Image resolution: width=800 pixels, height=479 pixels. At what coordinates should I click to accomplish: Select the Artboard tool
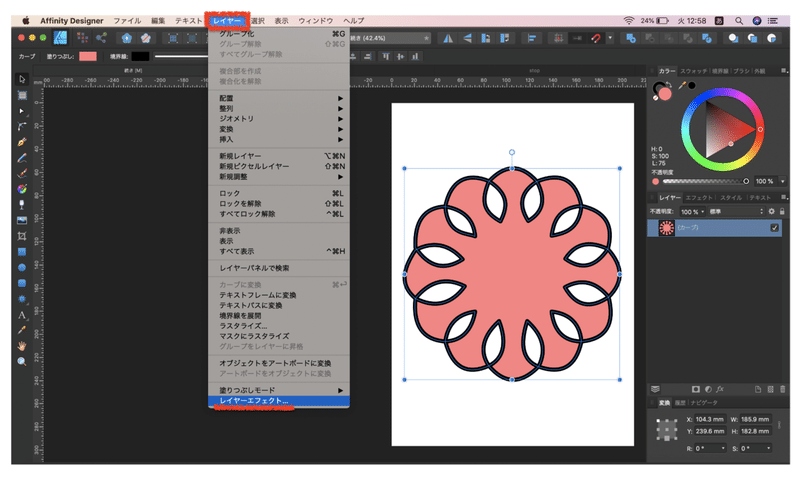point(21,95)
